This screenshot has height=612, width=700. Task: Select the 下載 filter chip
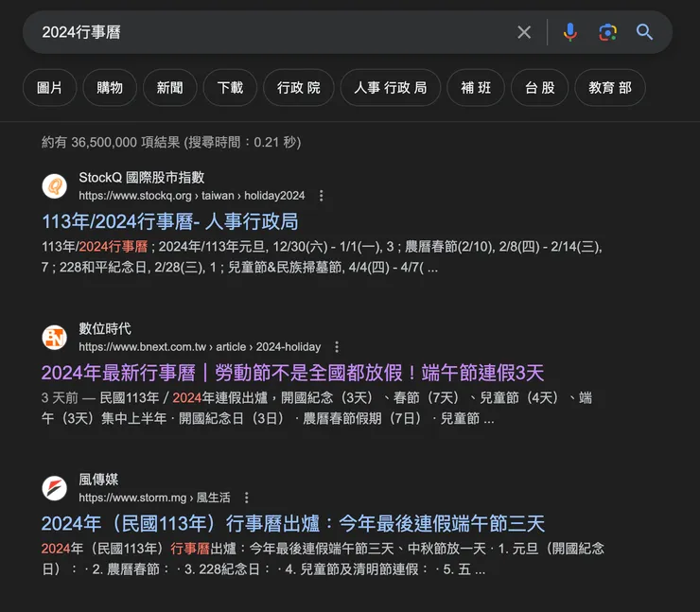230,87
